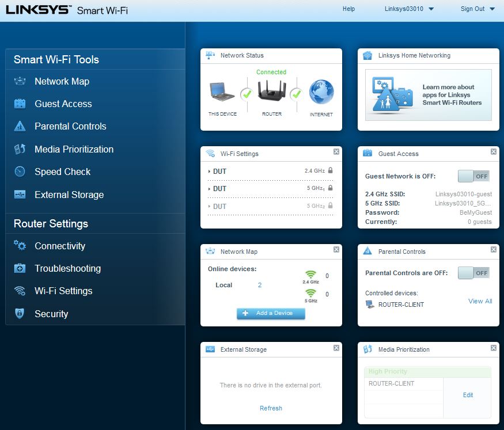The width and height of the screenshot is (504, 430).
Task: Click the External Storage widget header icon
Action: (210, 349)
